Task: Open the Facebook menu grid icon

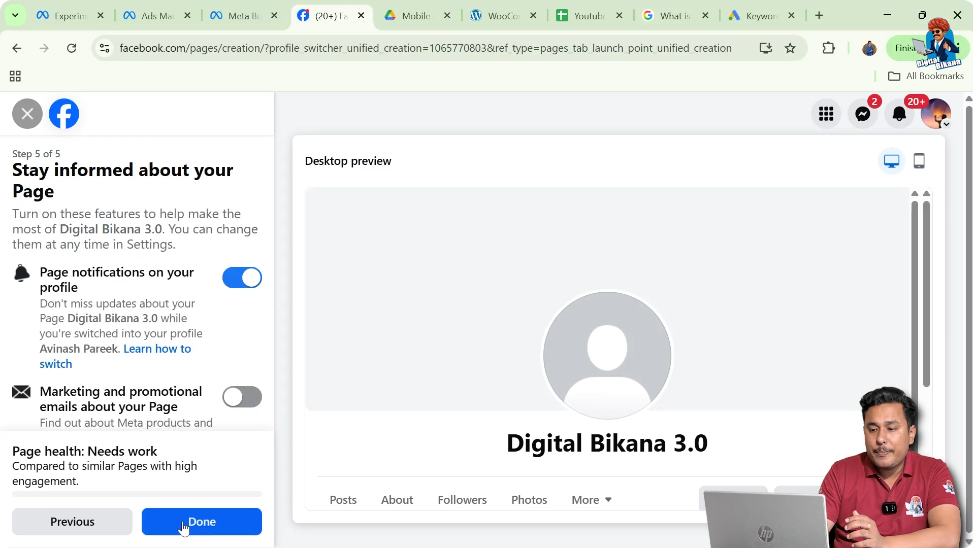Action: [826, 114]
